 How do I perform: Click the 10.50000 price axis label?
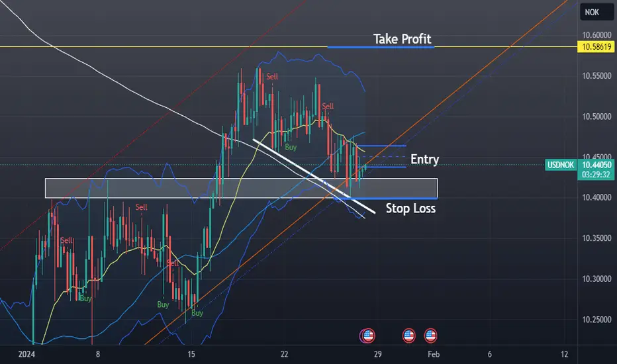(x=596, y=116)
